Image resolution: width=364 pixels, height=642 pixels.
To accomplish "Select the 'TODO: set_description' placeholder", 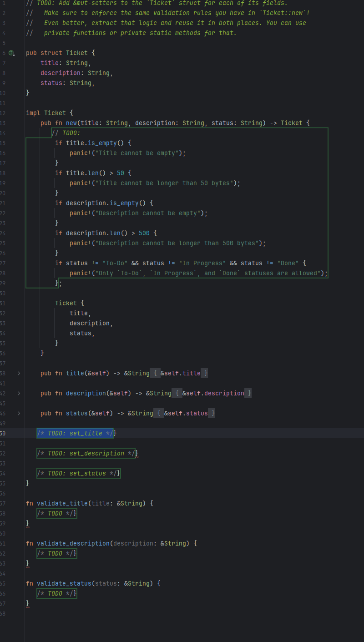I will coord(86,453).
